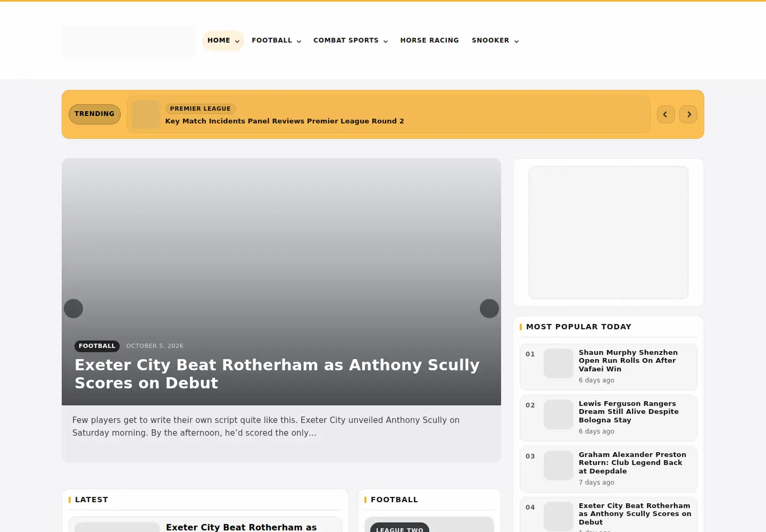Click the Trending badge
This screenshot has height=532, width=766.
pyautogui.click(x=95, y=114)
